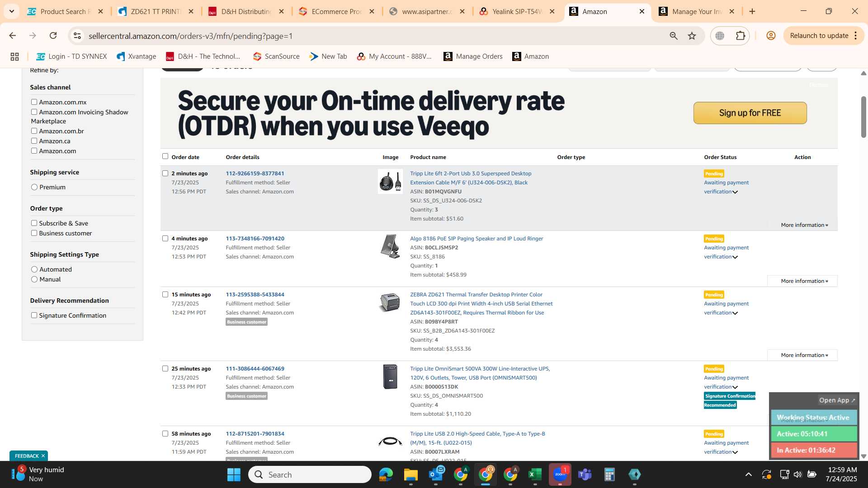Screen dimensions: 868x488
Task: Open volume control in system tray
Action: click(797, 474)
